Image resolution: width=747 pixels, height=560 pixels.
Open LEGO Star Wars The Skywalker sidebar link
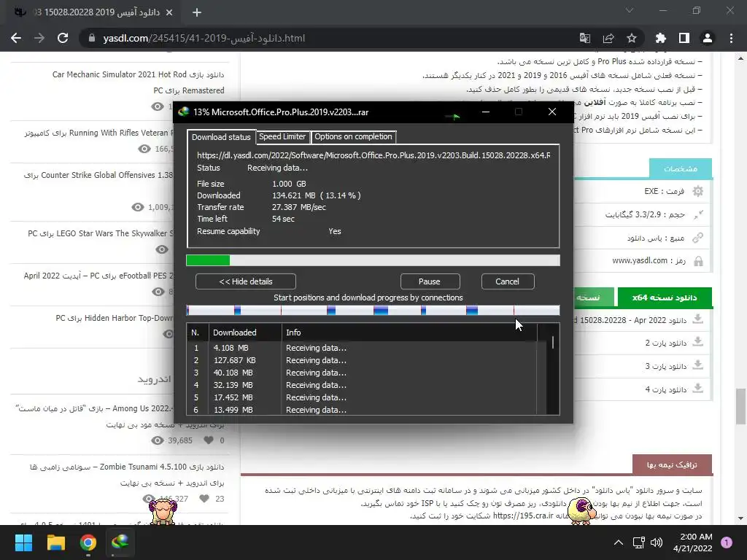[101, 233]
